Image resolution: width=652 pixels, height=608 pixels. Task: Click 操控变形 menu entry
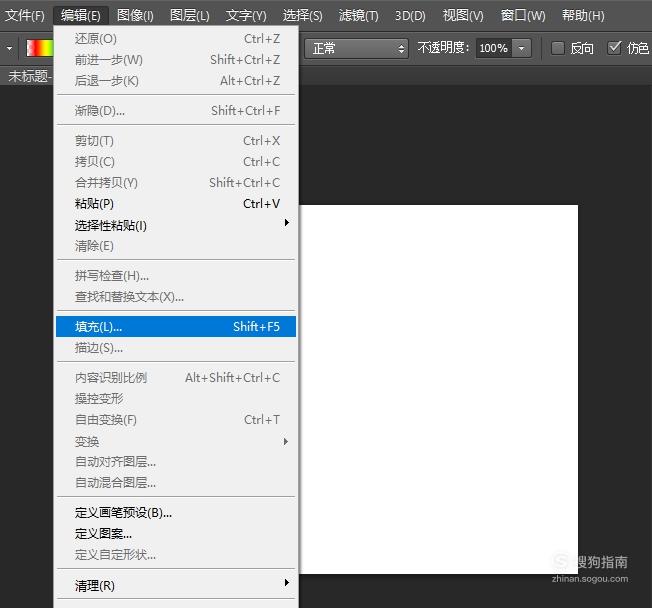coord(176,398)
